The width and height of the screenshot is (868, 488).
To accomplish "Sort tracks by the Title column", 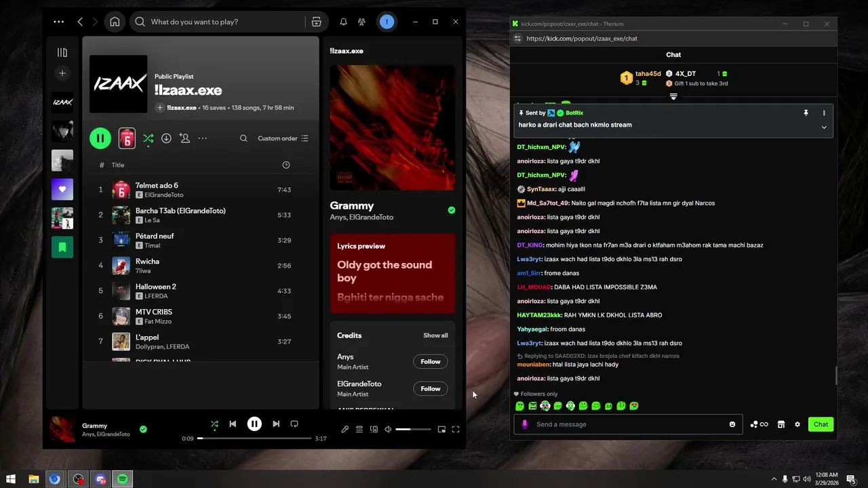I will click(118, 165).
